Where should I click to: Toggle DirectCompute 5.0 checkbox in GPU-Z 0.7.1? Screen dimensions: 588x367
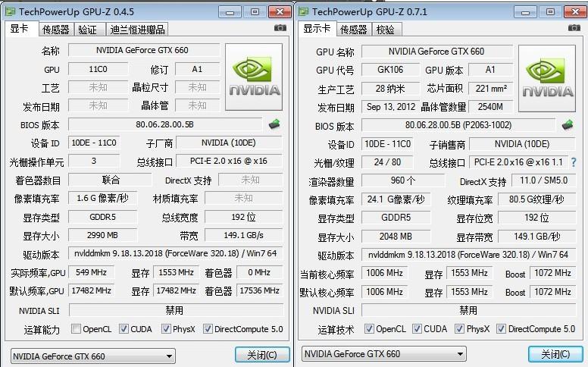point(501,329)
